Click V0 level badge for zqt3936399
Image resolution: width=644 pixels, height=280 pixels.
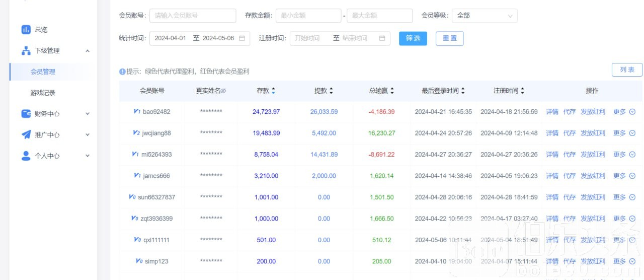[134, 218]
